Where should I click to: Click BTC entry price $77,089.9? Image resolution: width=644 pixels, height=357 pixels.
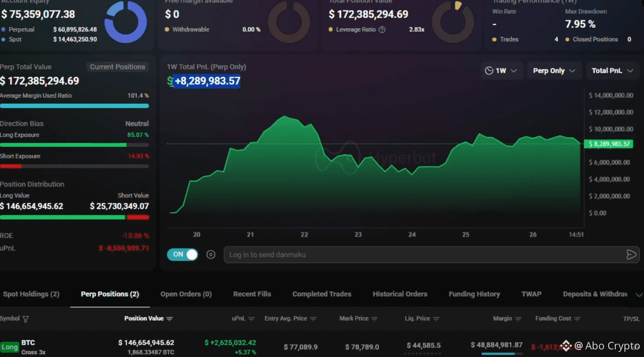301,347
